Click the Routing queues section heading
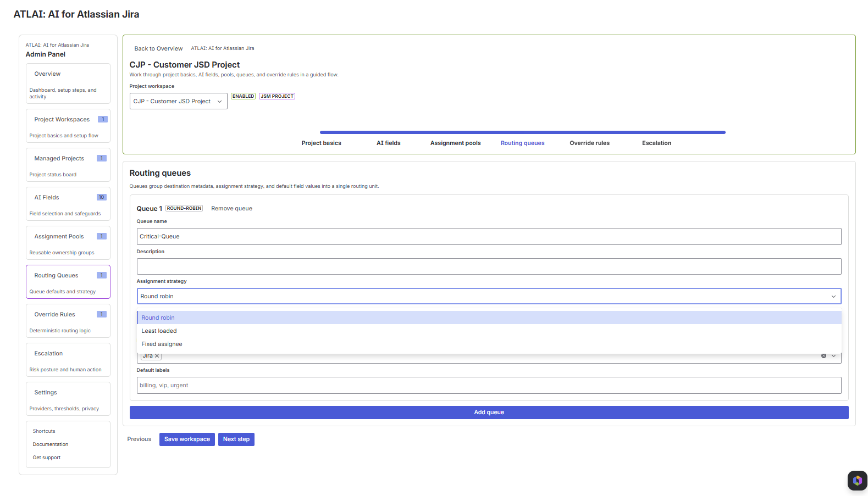The height and width of the screenshot is (496, 868). [x=160, y=173]
